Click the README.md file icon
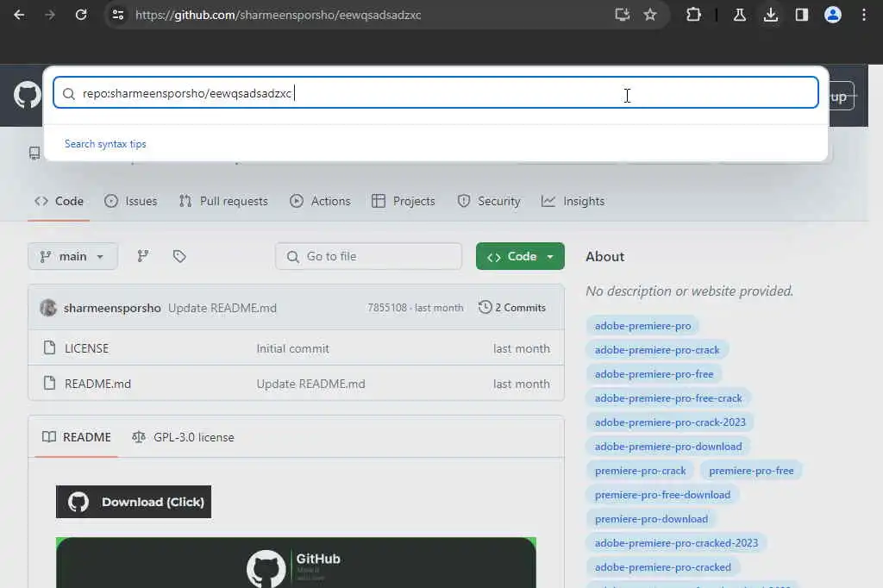 [49, 383]
